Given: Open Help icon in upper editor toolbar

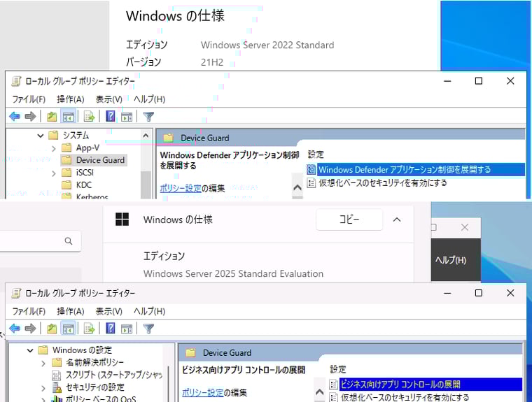Looking at the screenshot, I should coord(111,116).
